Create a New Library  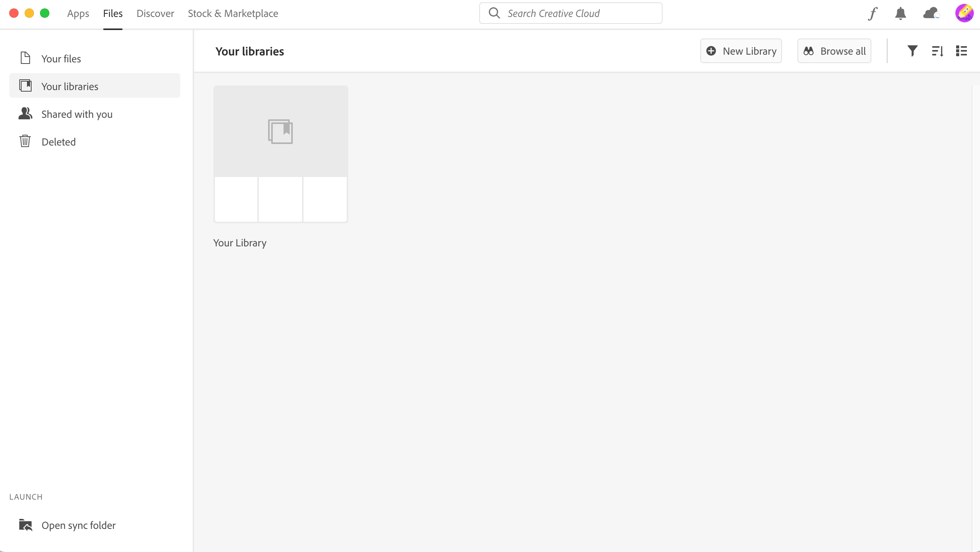point(741,51)
